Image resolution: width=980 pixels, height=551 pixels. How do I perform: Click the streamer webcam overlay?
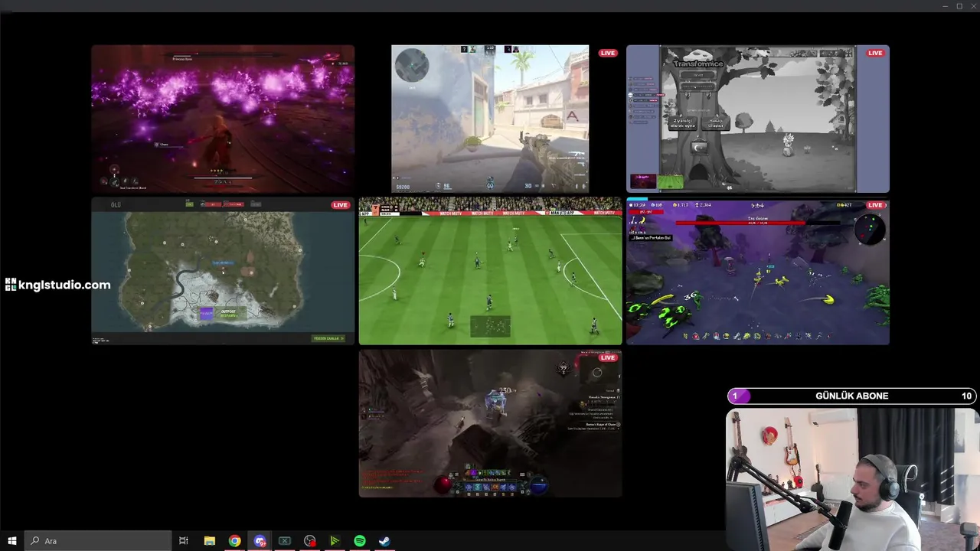852,479
